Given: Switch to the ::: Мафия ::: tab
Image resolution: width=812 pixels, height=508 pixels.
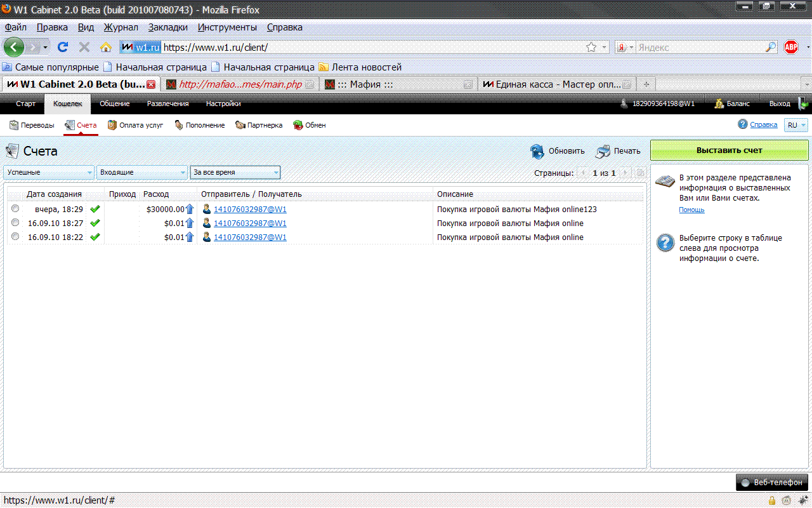Looking at the screenshot, I should click(x=398, y=84).
